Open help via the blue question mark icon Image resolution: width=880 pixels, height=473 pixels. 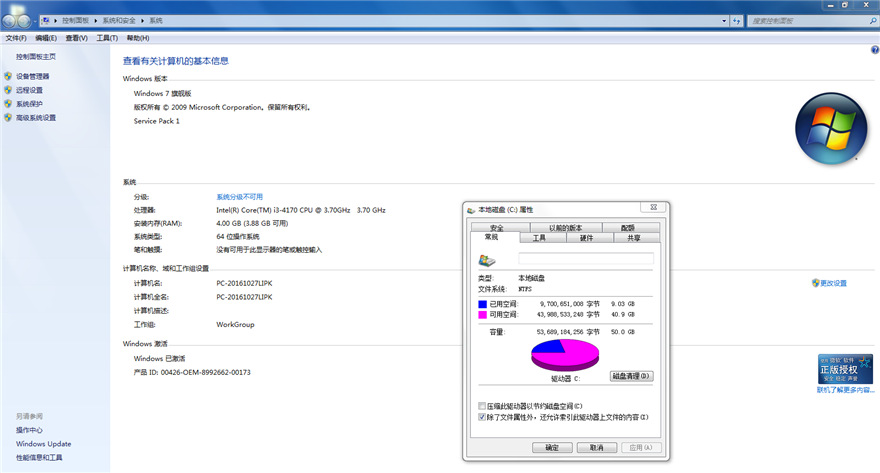click(x=874, y=50)
